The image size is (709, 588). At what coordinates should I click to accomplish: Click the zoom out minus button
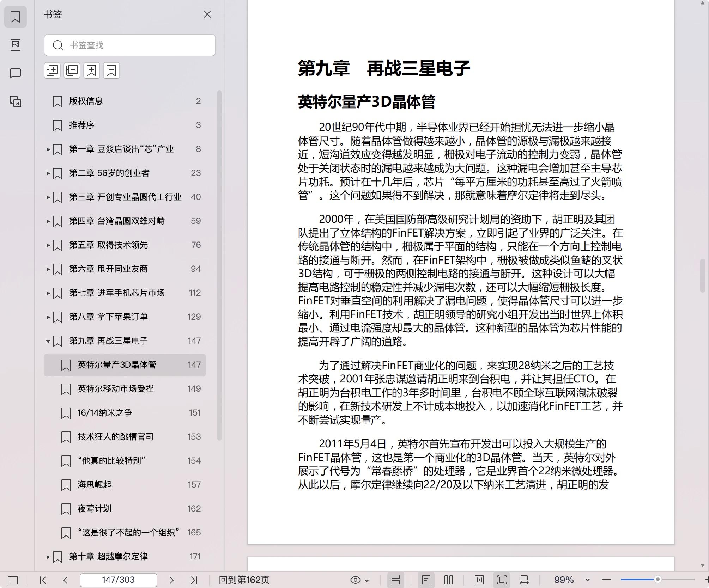point(607,580)
